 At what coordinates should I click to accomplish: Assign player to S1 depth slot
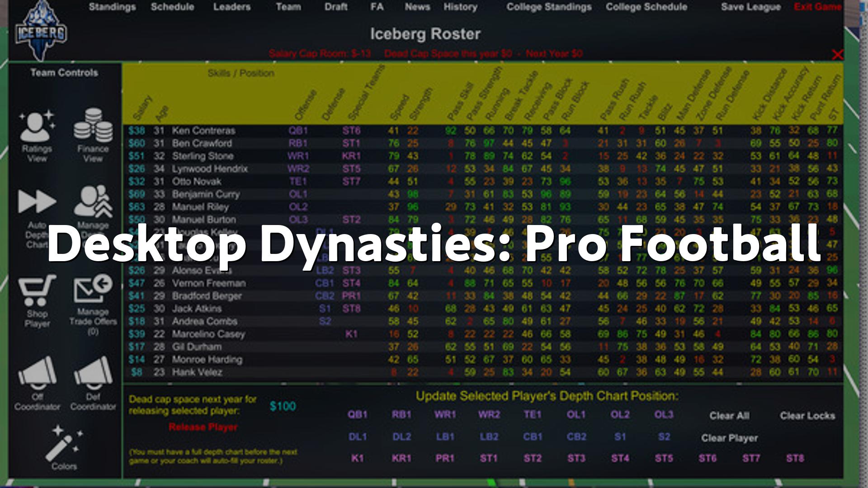click(x=620, y=436)
